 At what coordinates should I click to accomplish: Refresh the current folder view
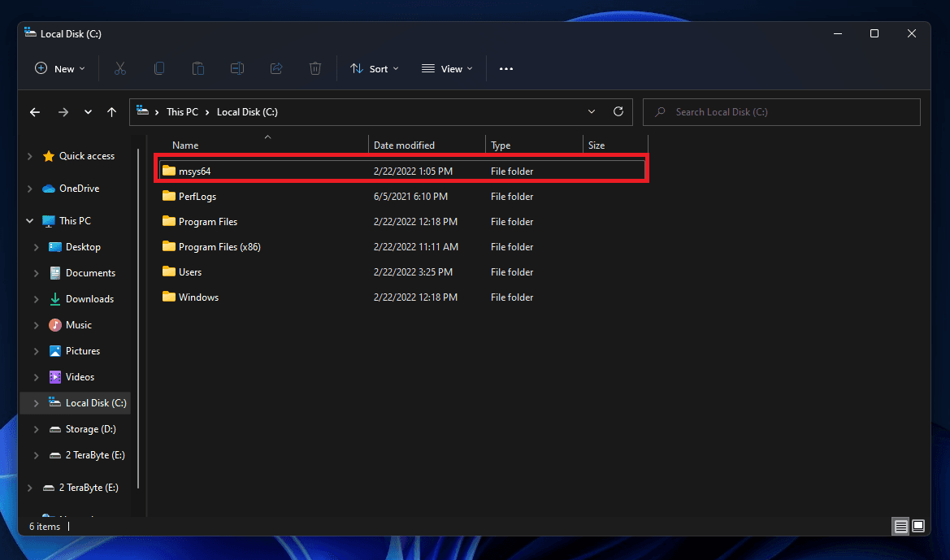[x=618, y=111]
